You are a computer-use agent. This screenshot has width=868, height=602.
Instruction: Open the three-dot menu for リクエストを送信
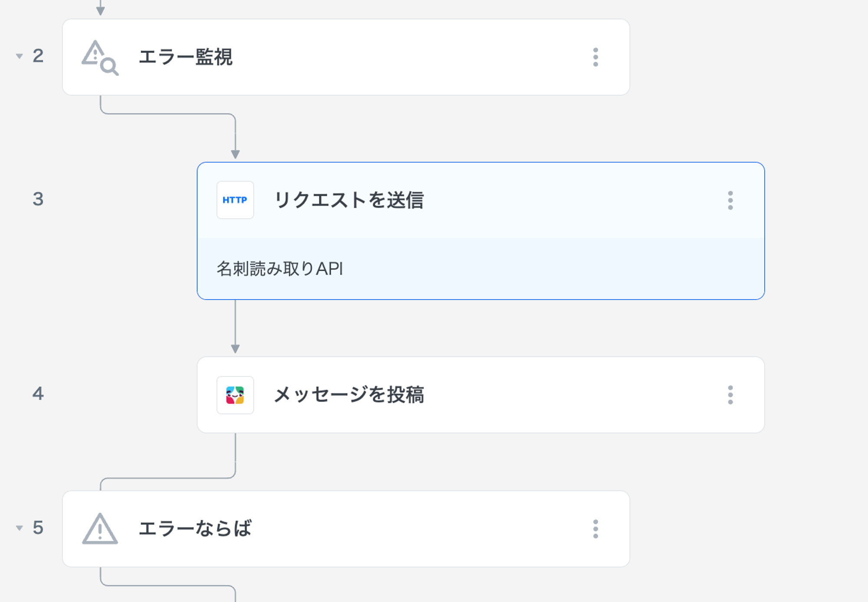(730, 200)
